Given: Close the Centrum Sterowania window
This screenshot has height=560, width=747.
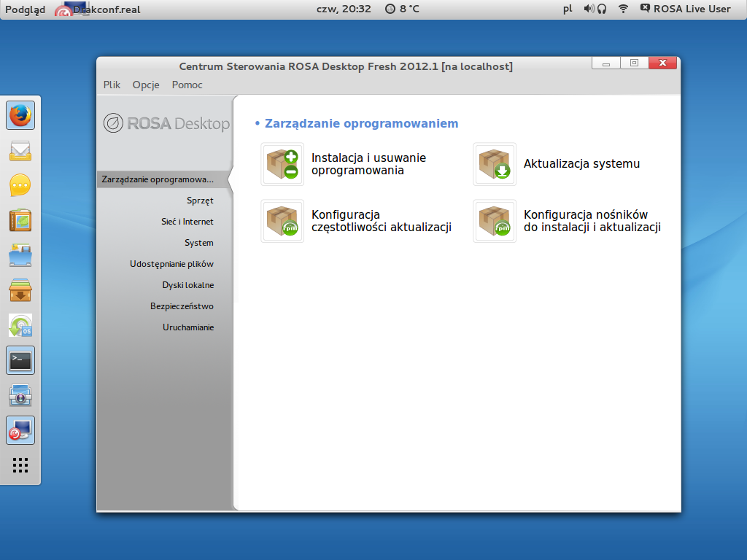Looking at the screenshot, I should coord(662,63).
